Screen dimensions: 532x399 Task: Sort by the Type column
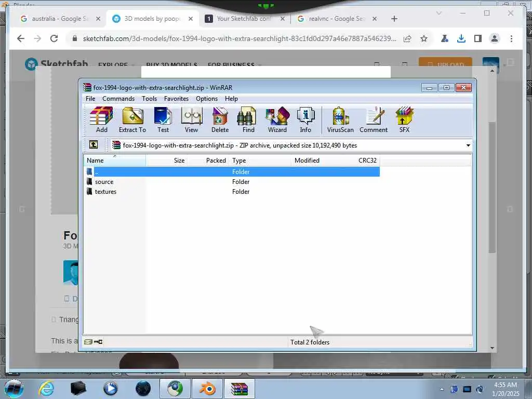pyautogui.click(x=260, y=161)
